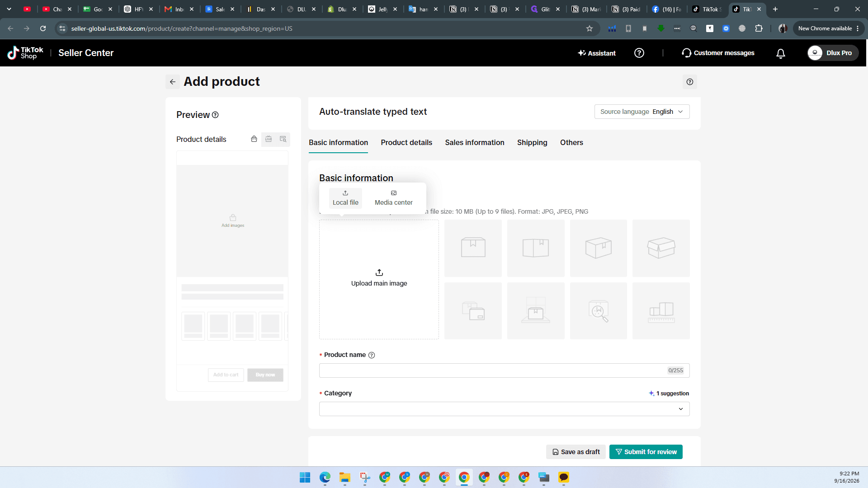
Task: Open the Assistant sparkle button
Action: click(x=597, y=53)
